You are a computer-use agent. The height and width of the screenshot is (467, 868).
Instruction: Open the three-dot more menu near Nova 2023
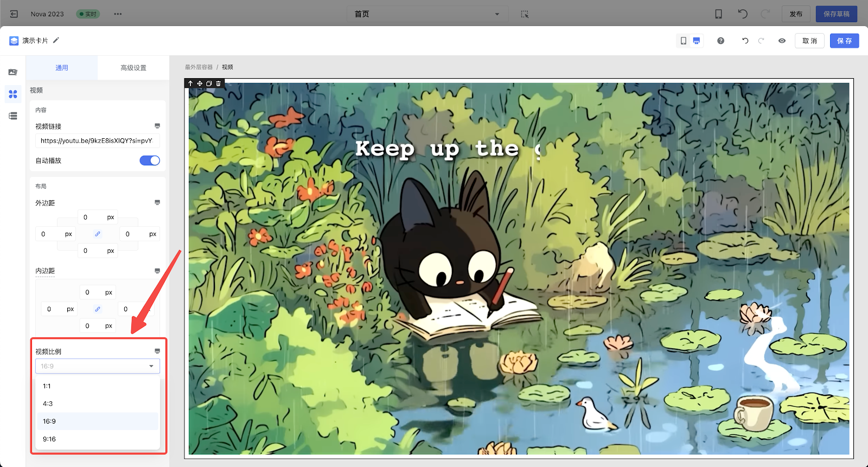tap(118, 14)
